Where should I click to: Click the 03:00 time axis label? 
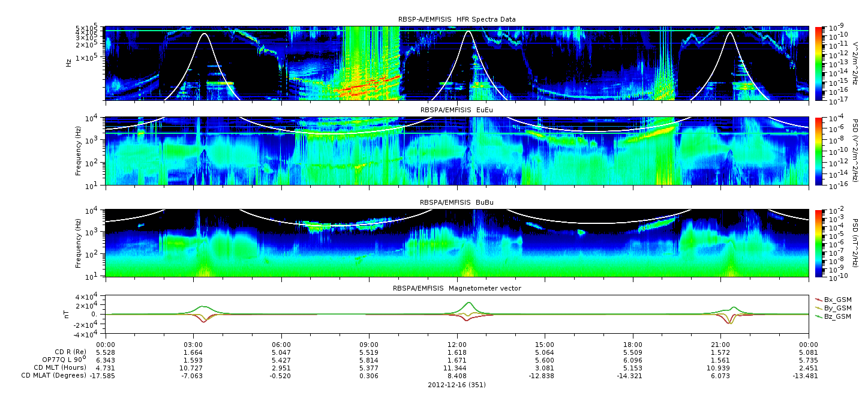193,344
